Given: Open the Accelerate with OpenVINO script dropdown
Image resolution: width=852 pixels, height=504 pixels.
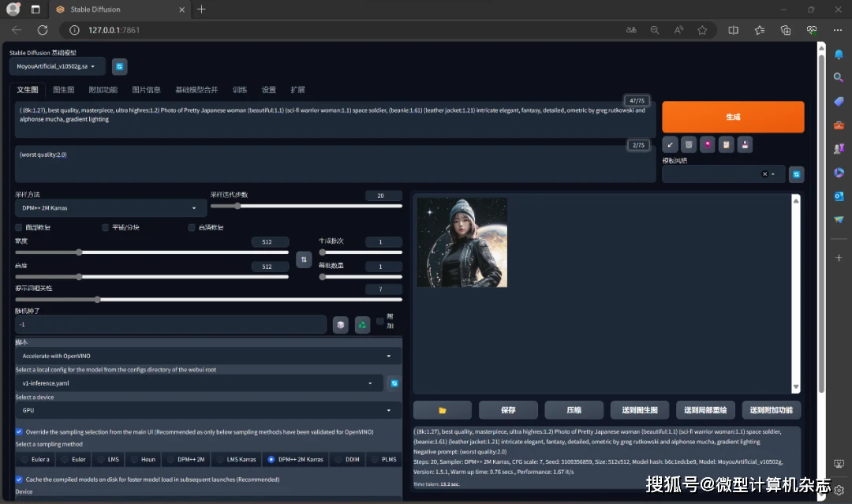Looking at the screenshot, I should coord(208,356).
